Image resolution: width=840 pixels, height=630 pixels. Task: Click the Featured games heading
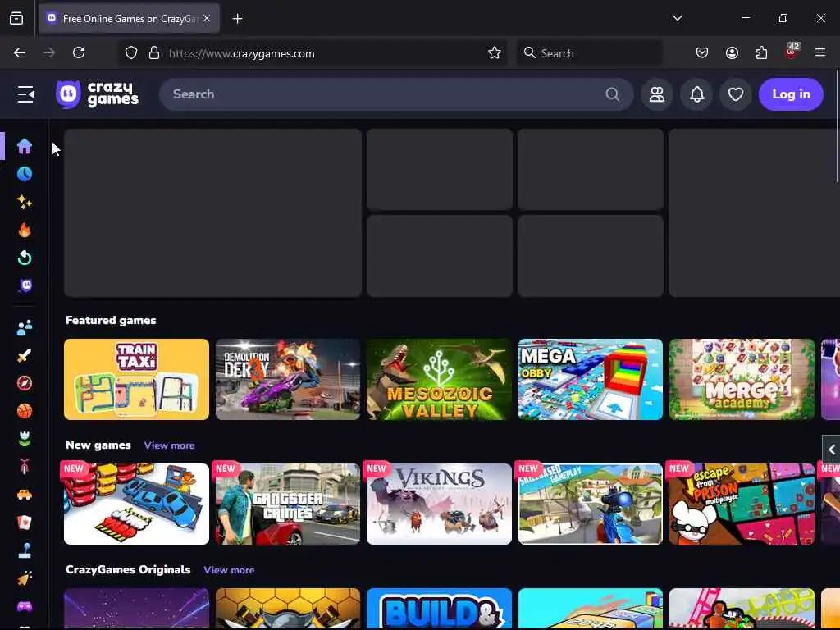pyautogui.click(x=111, y=321)
